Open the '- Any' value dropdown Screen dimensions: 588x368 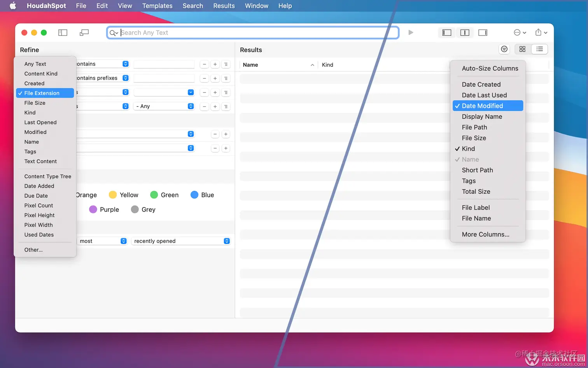pyautogui.click(x=164, y=106)
